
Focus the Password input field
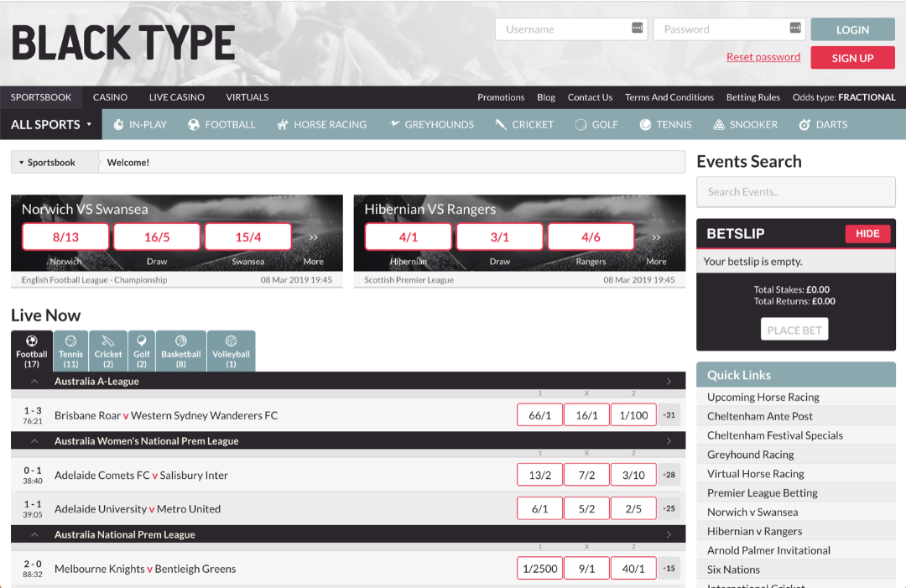point(729,29)
